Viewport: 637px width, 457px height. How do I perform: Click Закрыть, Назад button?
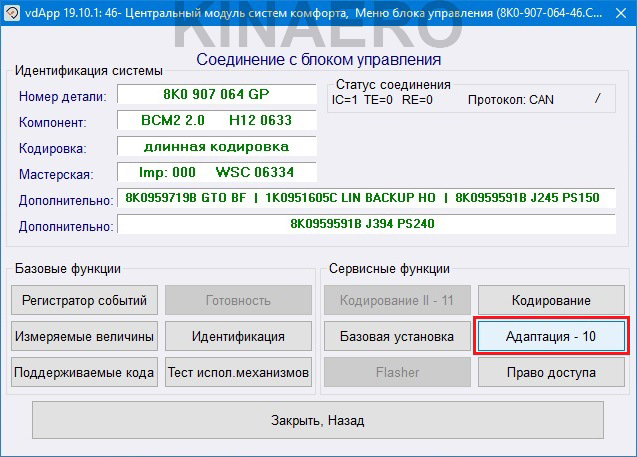point(318,420)
